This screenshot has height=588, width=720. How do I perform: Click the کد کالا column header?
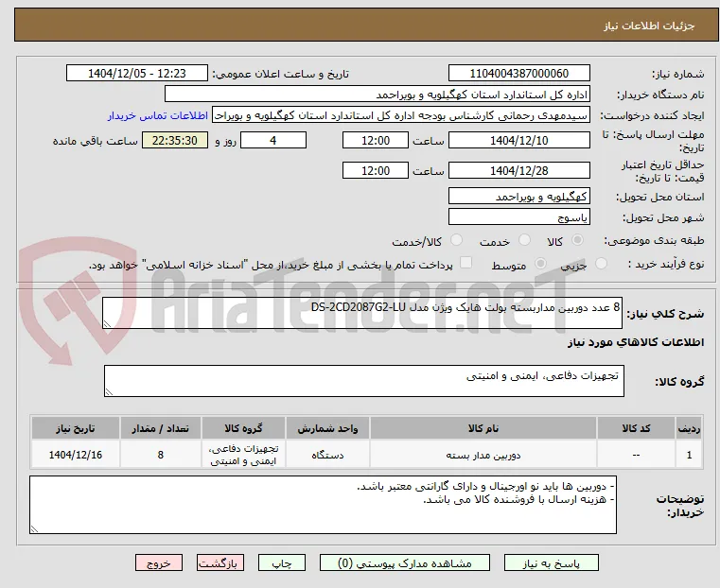coord(636,428)
